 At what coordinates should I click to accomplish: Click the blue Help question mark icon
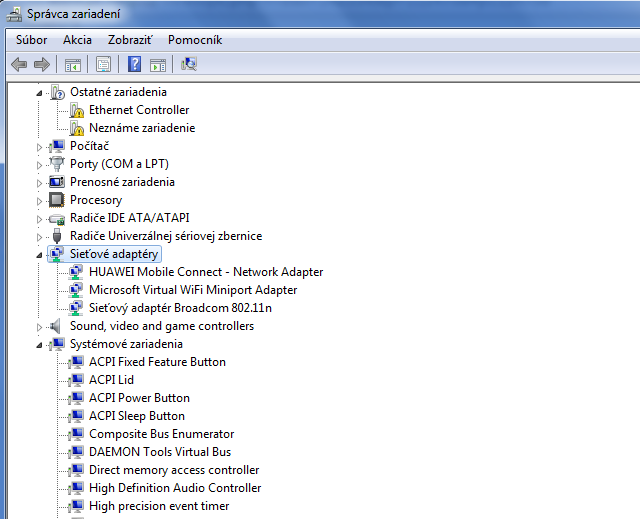tap(134, 65)
